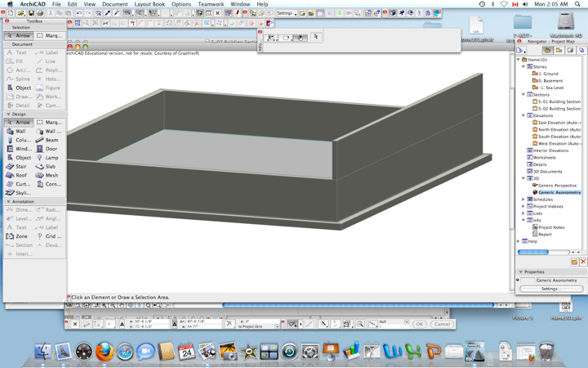This screenshot has width=588, height=368.
Task: Pick the Window tool
Action: click(x=19, y=149)
